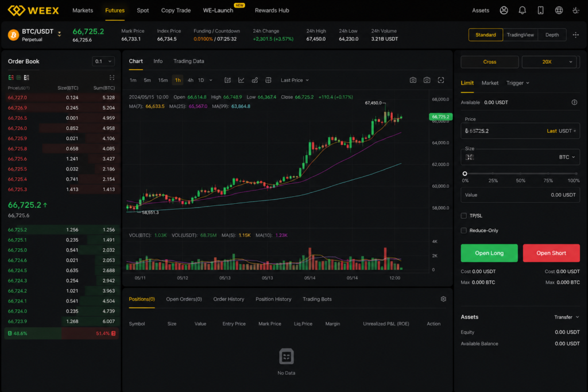Set size slider to 50% mark
The width and height of the screenshot is (588, 392).
tap(520, 174)
